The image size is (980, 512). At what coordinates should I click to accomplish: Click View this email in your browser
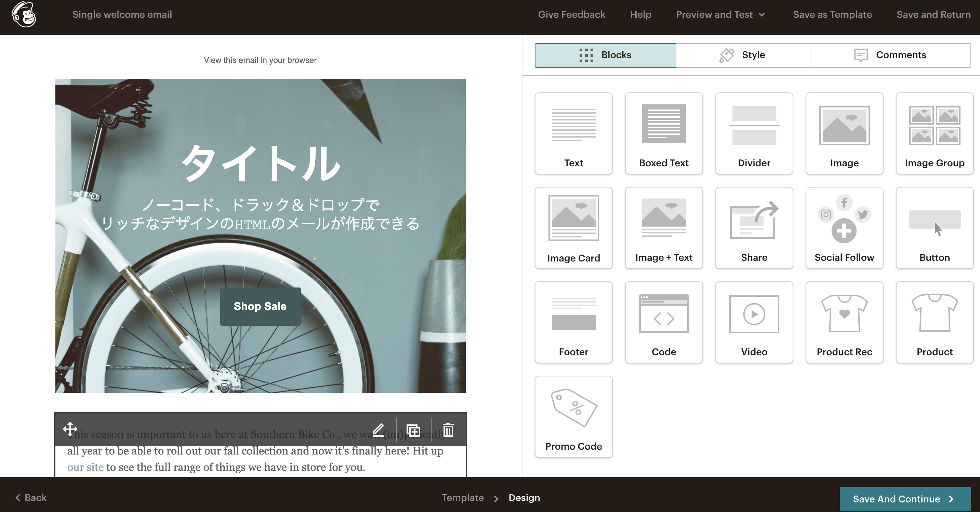[x=260, y=60]
